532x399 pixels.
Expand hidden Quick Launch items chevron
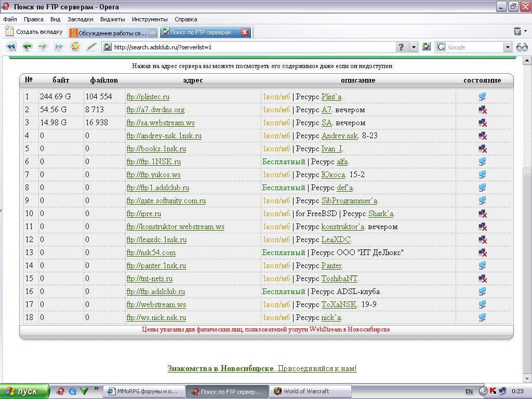point(96,391)
